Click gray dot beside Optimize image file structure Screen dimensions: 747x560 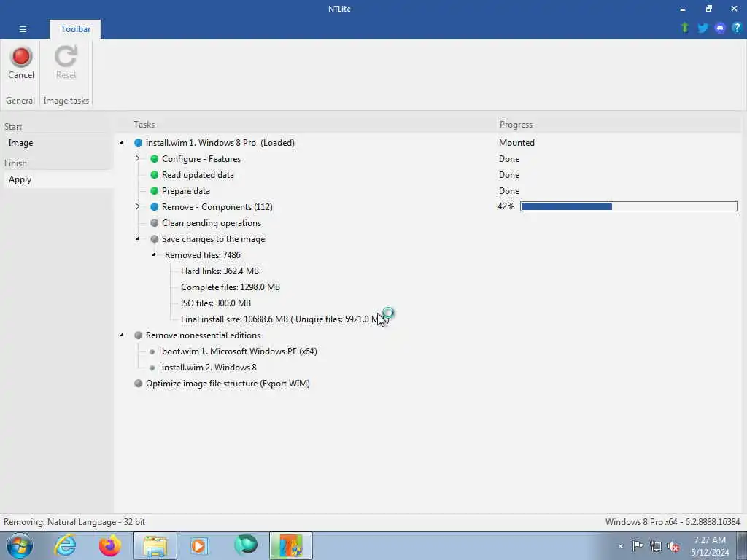[x=138, y=384]
